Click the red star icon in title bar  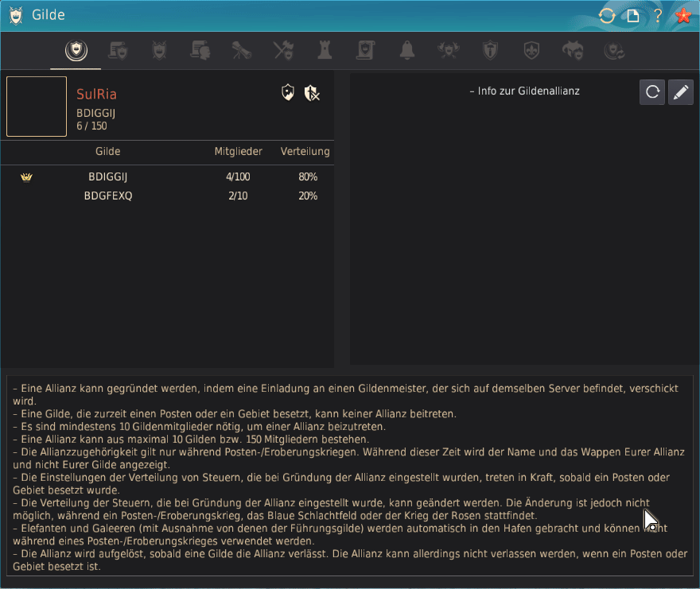coord(682,15)
